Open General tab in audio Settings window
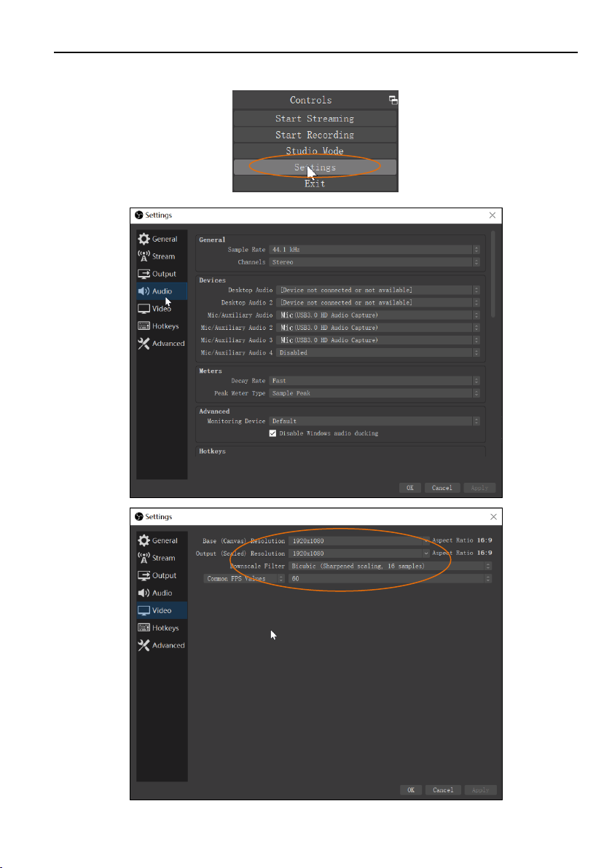This screenshot has height=868, width=612. [162, 239]
